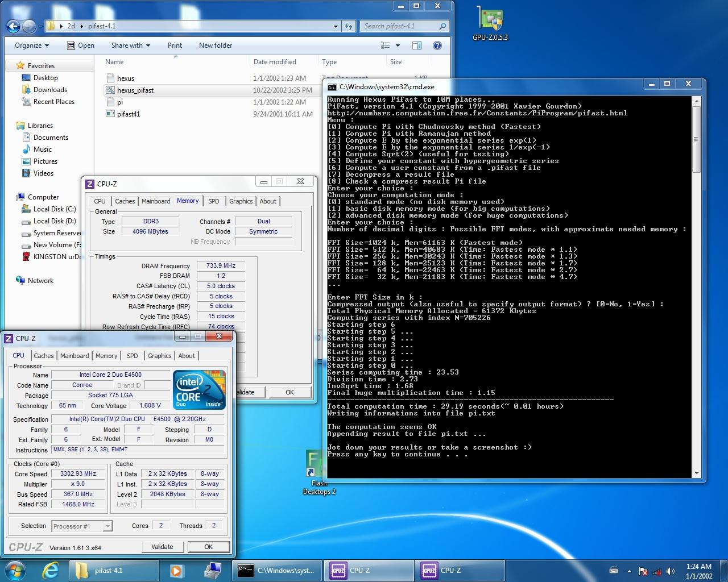Image resolution: width=728 pixels, height=582 pixels.
Task: Click Validate button in front CPU-Z
Action: (162, 547)
